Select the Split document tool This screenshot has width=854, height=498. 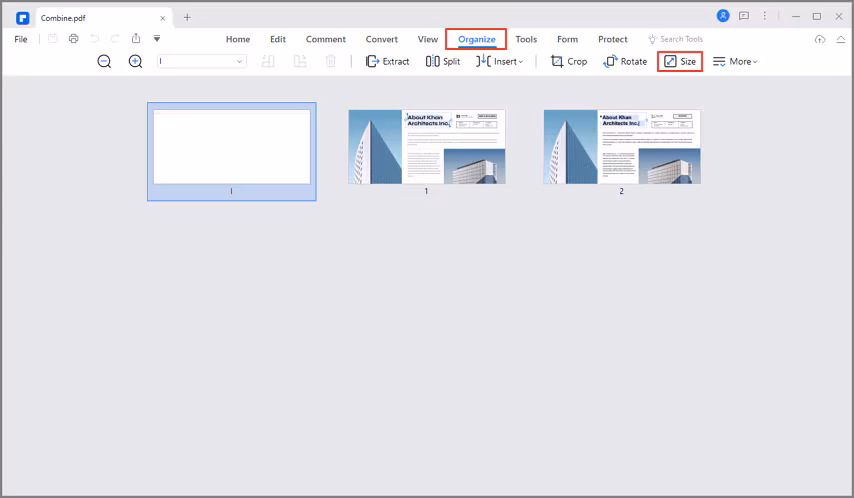443,62
